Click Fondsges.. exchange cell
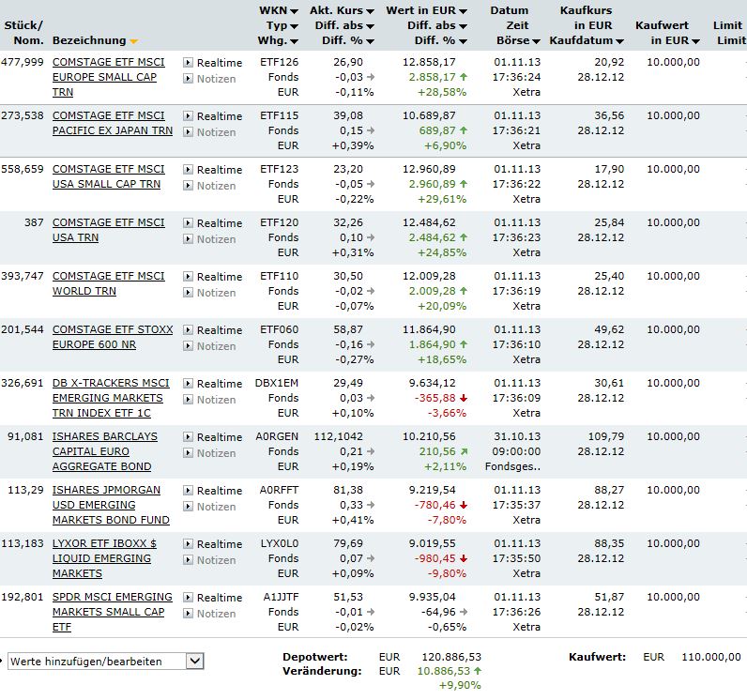Image resolution: width=747 pixels, height=700 pixels. (x=512, y=466)
